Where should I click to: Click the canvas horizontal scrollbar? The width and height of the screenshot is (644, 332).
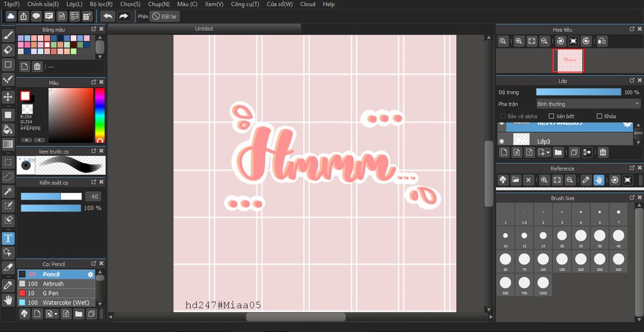tap(296, 317)
